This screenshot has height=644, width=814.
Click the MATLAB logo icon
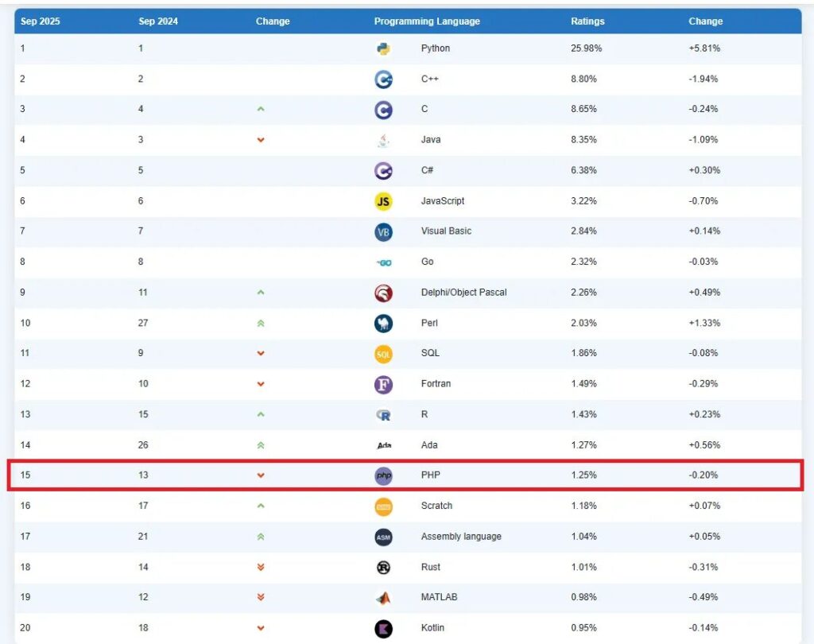(x=383, y=597)
